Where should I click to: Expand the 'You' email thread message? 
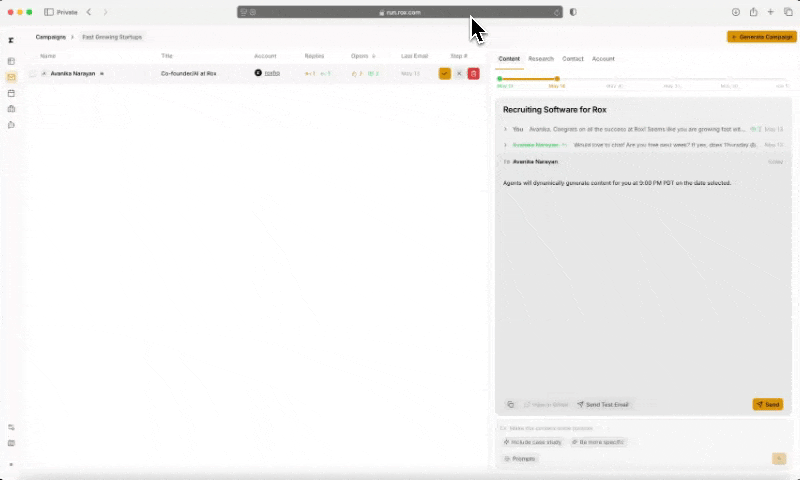tap(505, 129)
